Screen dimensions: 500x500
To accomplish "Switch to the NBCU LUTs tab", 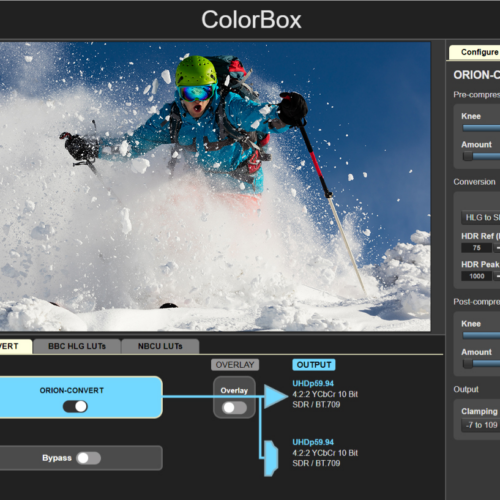I will [160, 346].
